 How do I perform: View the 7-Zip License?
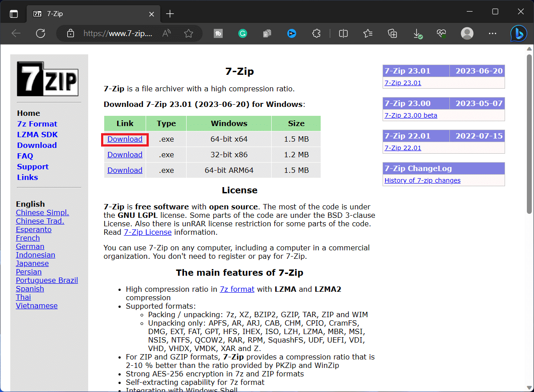[x=147, y=232]
